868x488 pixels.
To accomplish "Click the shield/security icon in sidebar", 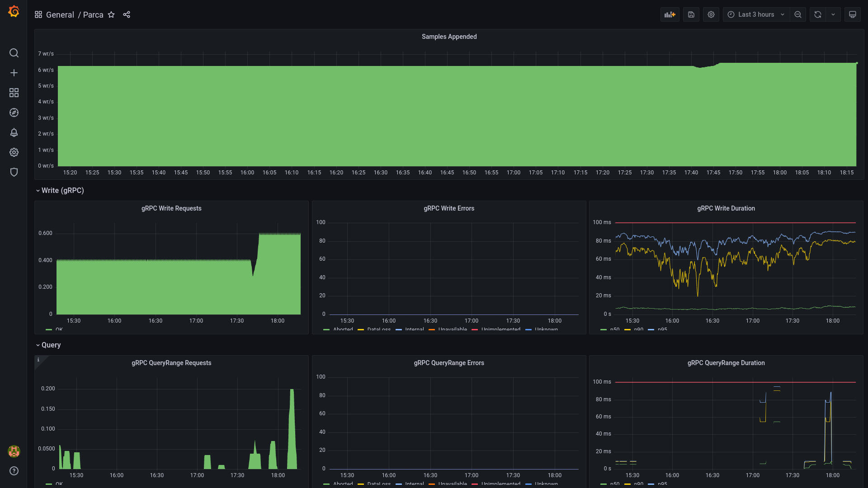I will pyautogui.click(x=14, y=172).
